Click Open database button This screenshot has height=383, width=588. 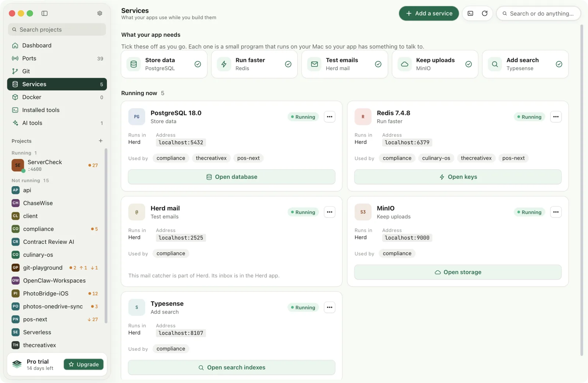click(x=232, y=177)
